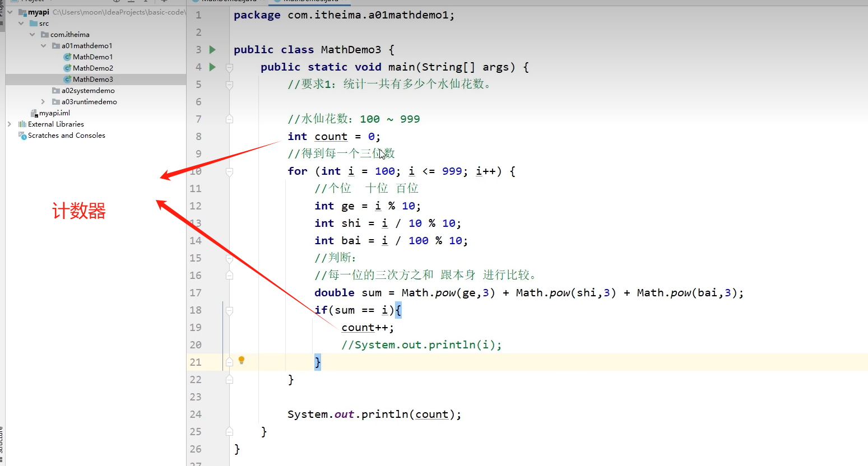Click the run arrow beside the main method
The width and height of the screenshot is (868, 466).
(x=211, y=67)
